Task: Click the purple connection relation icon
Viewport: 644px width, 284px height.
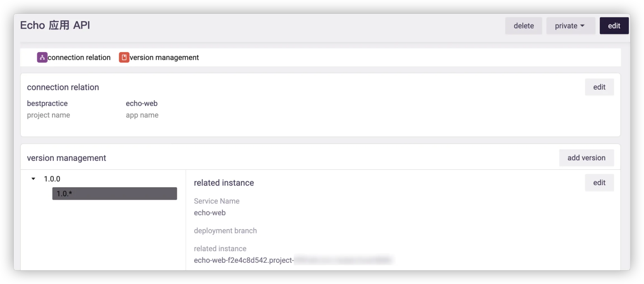Action: [x=42, y=57]
